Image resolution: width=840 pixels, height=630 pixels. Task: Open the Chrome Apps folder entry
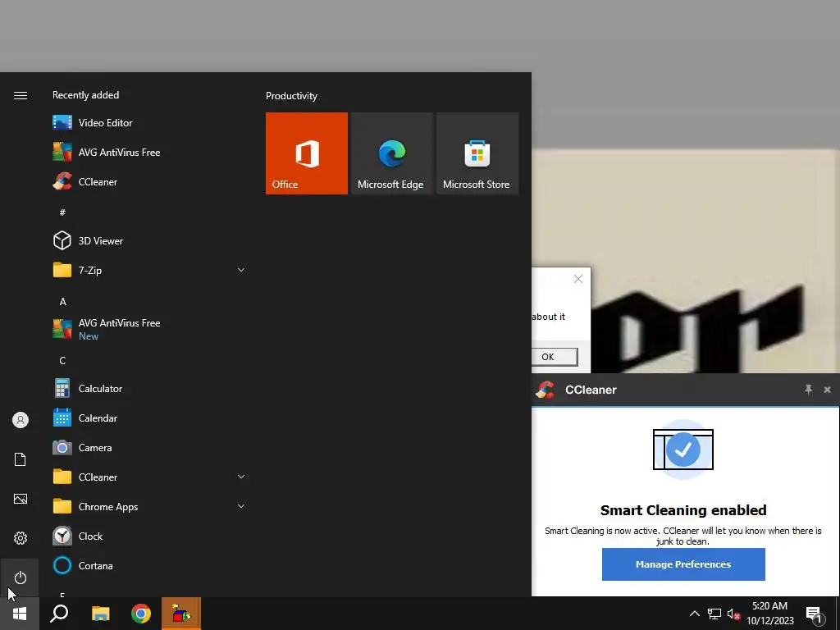(150, 506)
